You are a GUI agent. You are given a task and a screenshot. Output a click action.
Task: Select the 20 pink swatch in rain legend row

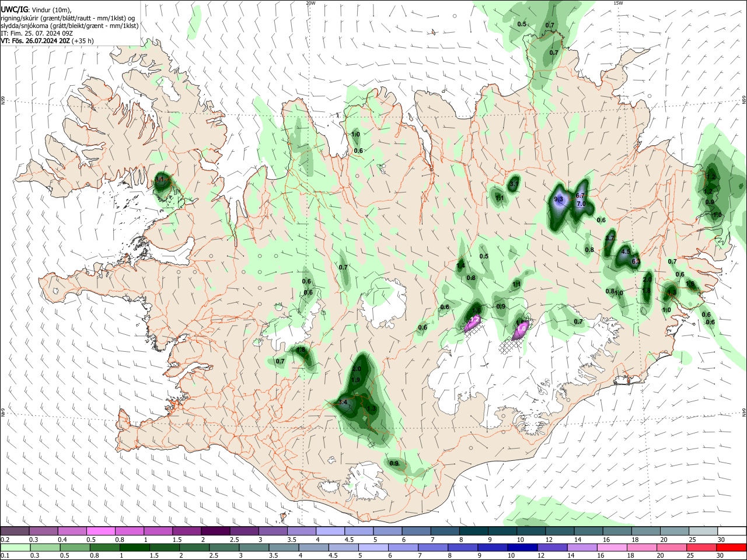[x=671, y=547]
